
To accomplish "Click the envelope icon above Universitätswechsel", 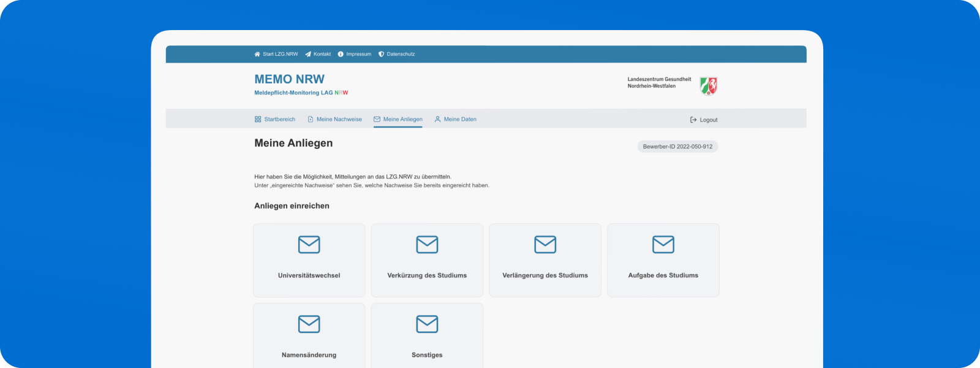I will tap(309, 245).
